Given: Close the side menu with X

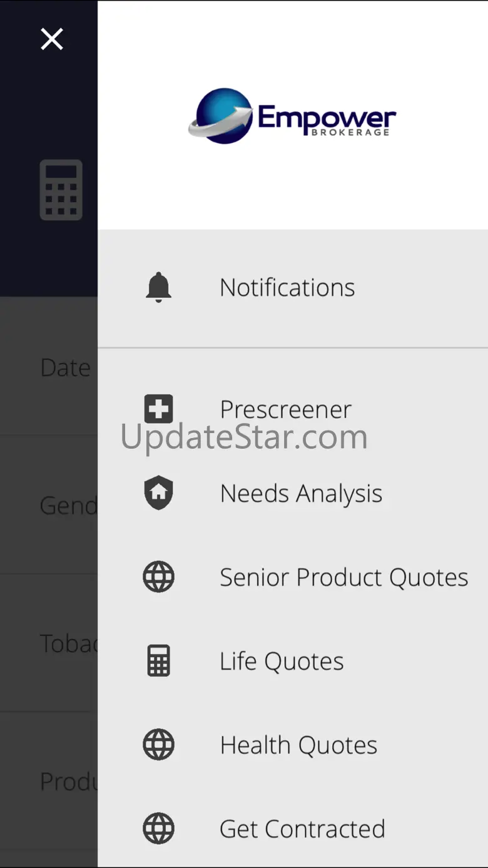Looking at the screenshot, I should point(52,39).
